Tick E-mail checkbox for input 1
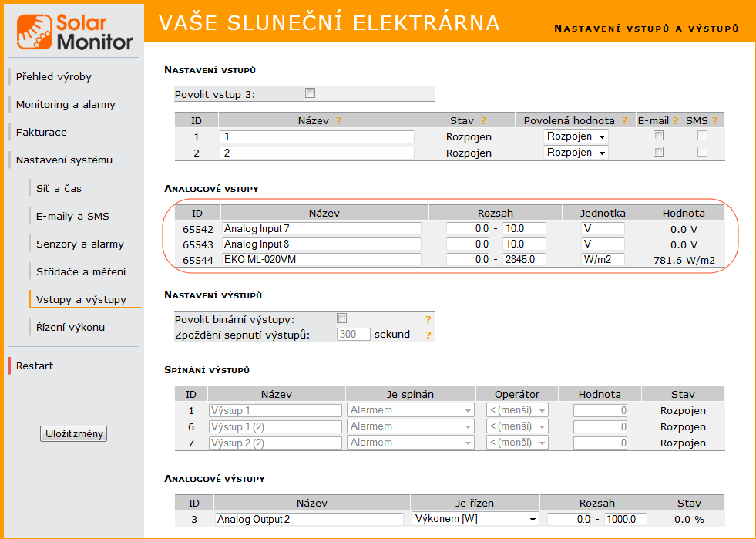This screenshot has height=539, width=756. click(658, 136)
